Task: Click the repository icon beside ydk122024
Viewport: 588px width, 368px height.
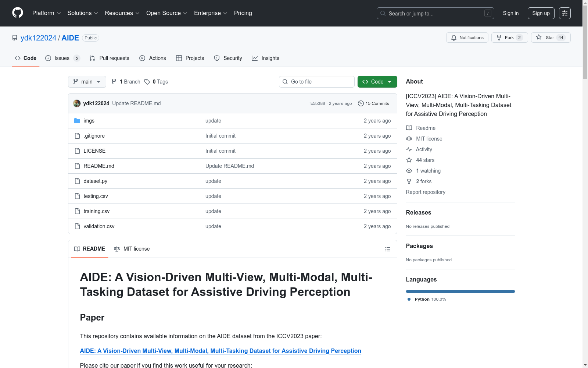Action: 15,38
